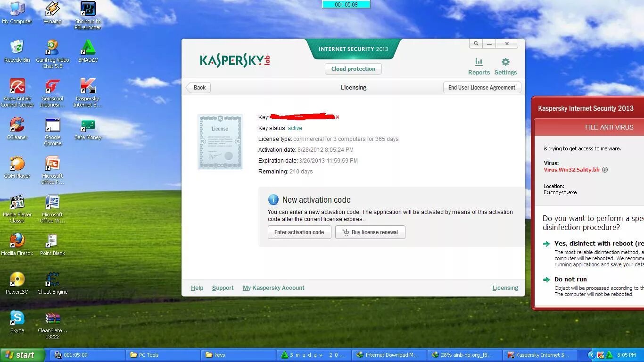
Task: Select the Kaspersky Internet Security desktop icon
Action: click(x=88, y=93)
